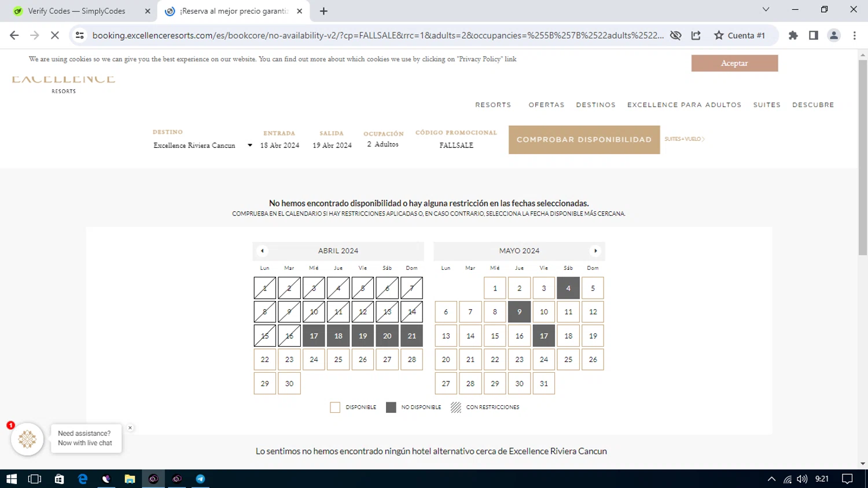Open the taskbar volume icon
868x488 pixels.
[x=802, y=479]
